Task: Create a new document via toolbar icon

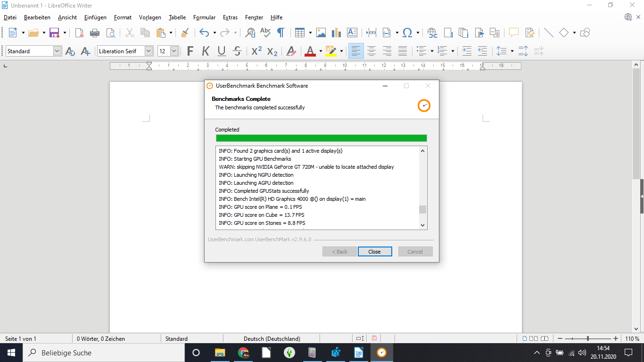Action: pos(13,33)
